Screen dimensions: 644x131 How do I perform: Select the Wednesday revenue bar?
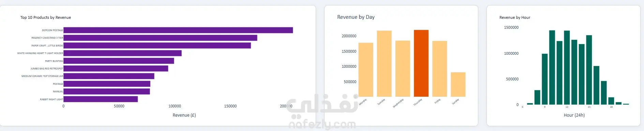[x=403, y=69]
